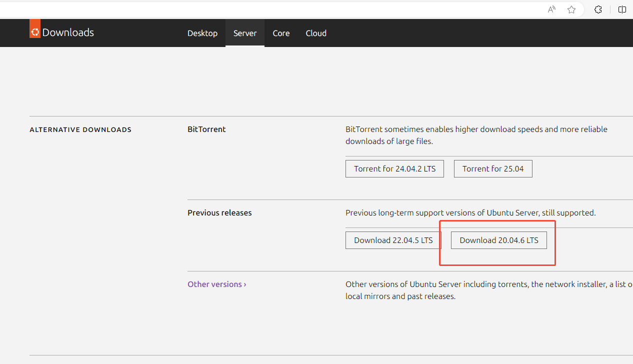Download the 20.04.6 LTS release
Viewport: 633px width, 364px height.
pos(498,240)
